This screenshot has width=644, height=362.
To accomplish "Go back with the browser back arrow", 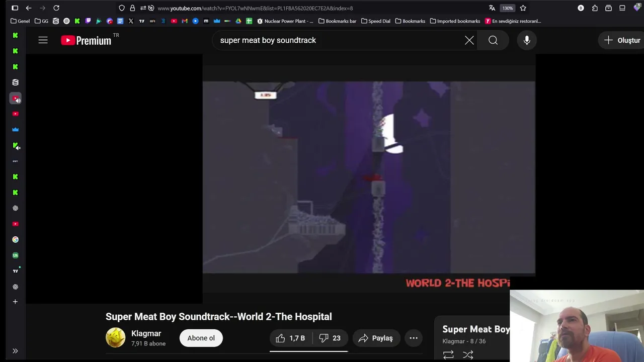I will [x=29, y=8].
